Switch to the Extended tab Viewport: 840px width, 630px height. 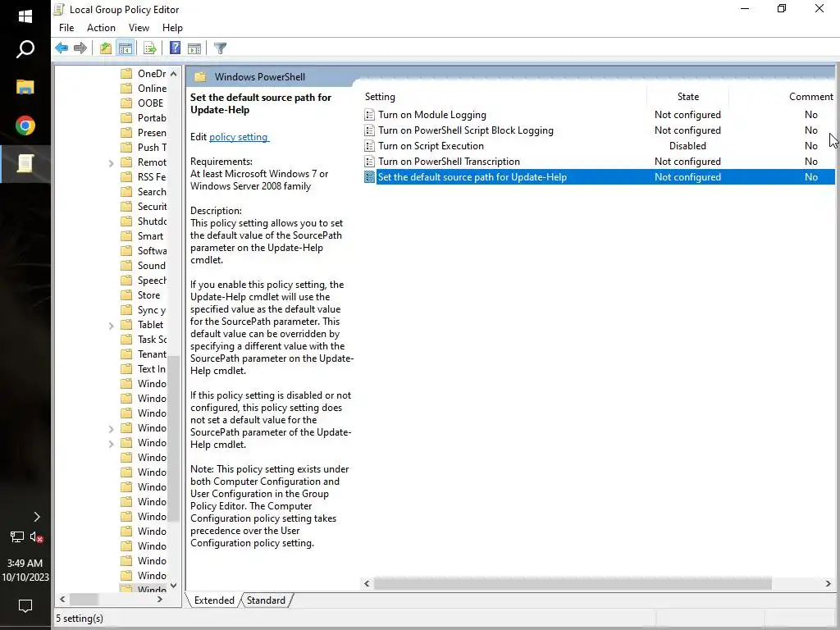coord(214,600)
